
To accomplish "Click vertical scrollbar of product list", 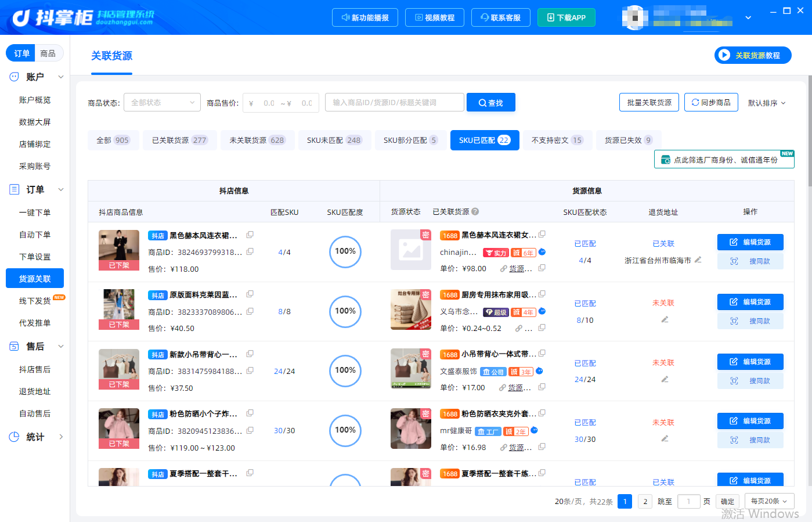I will coord(809,131).
